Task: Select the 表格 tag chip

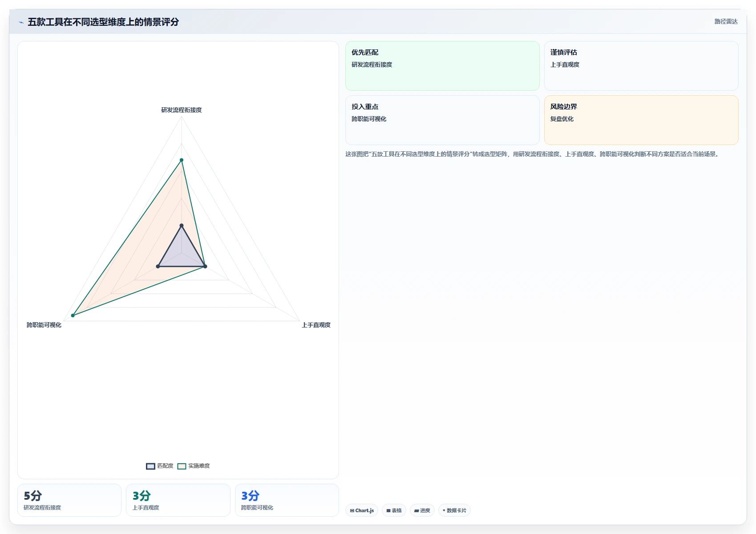Action: pos(394,510)
